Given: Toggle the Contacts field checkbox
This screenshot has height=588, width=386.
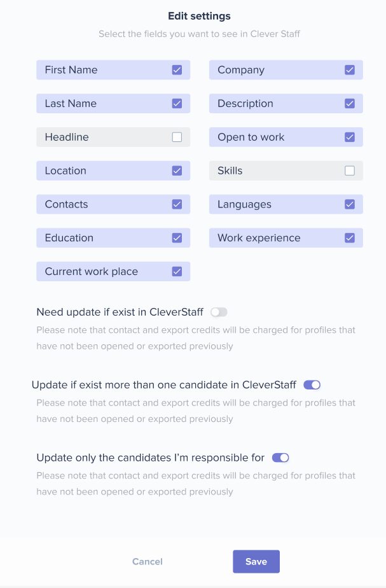Looking at the screenshot, I should 177,204.
